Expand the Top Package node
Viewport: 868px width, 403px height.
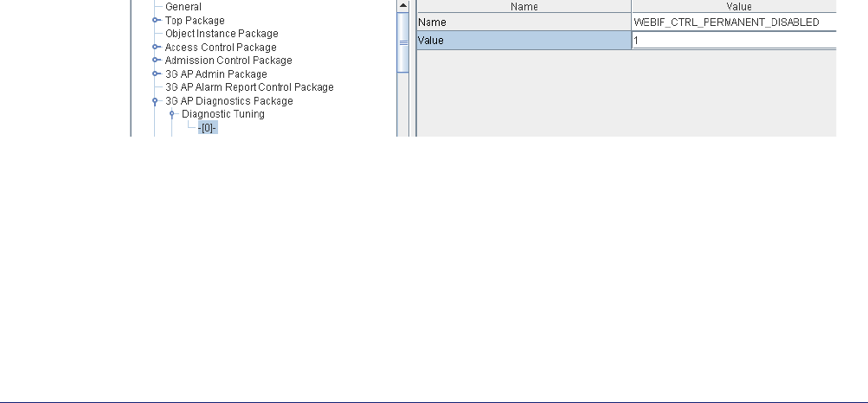coord(157,21)
